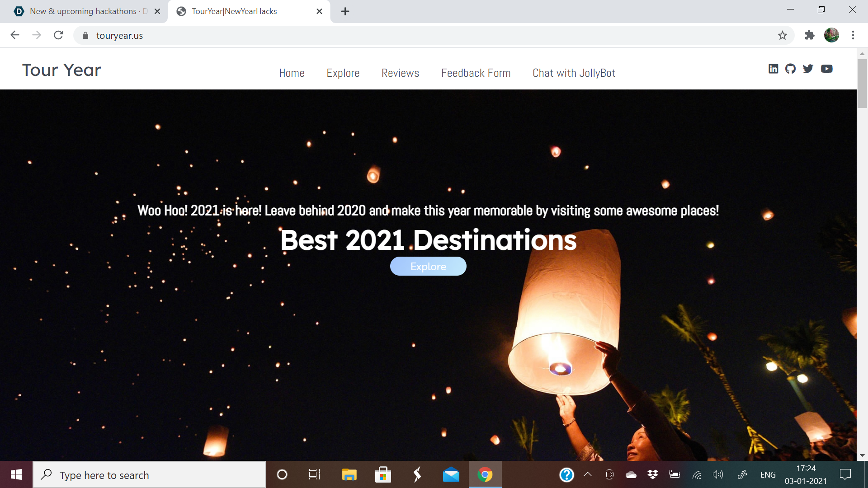Open Chat with JollyBot page
868x488 pixels.
point(574,73)
